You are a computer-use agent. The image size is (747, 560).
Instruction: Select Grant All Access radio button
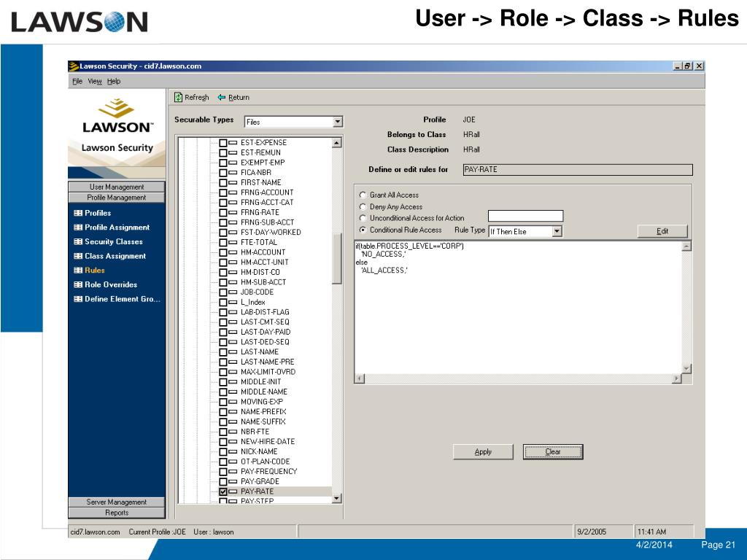tap(363, 195)
